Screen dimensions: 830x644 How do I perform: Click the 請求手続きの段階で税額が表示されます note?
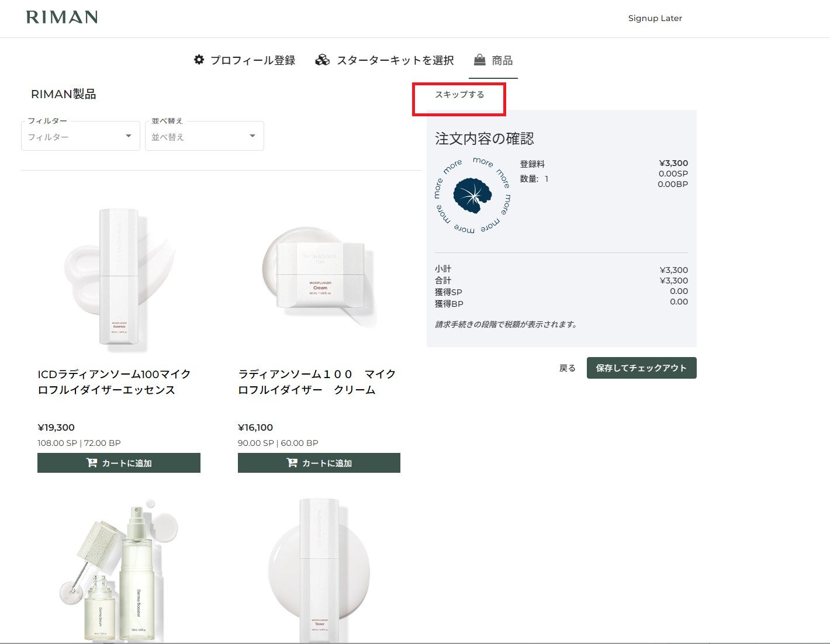[x=506, y=324]
